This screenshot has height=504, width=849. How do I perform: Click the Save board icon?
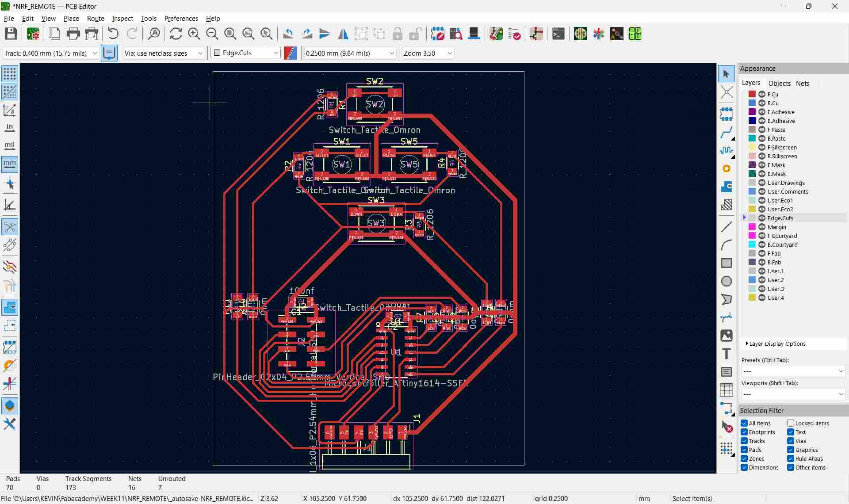(11, 34)
